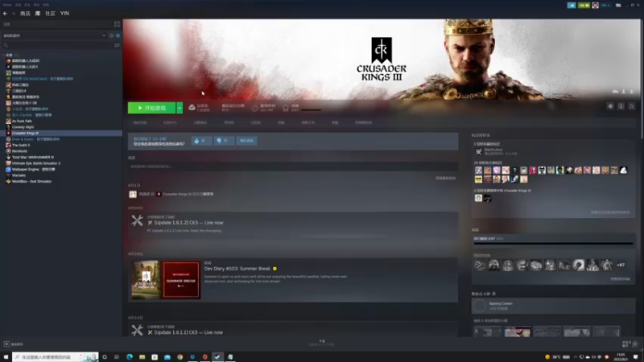The height and width of the screenshot is (362, 644).
Task: Open dropdown arrow next to play button
Action: (x=180, y=108)
